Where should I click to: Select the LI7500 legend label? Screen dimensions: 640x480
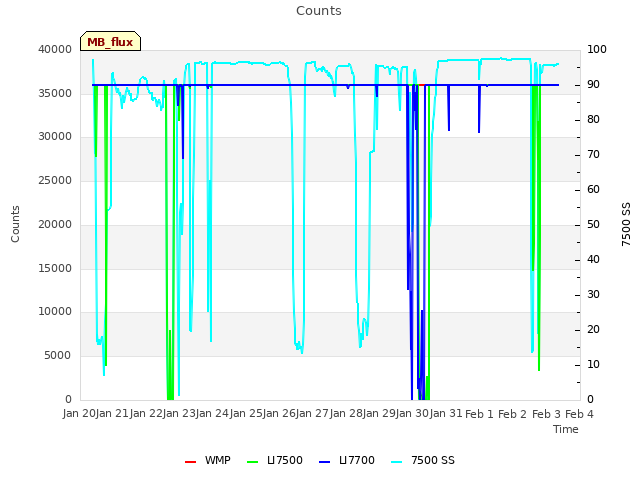(285, 460)
